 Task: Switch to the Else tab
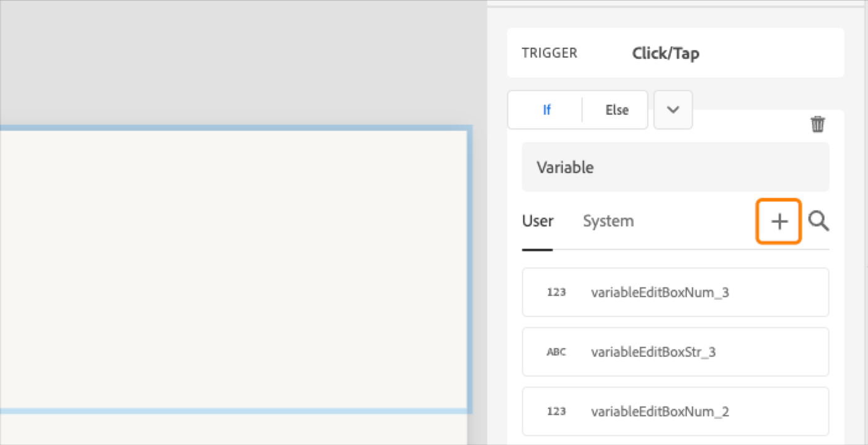[x=616, y=110]
